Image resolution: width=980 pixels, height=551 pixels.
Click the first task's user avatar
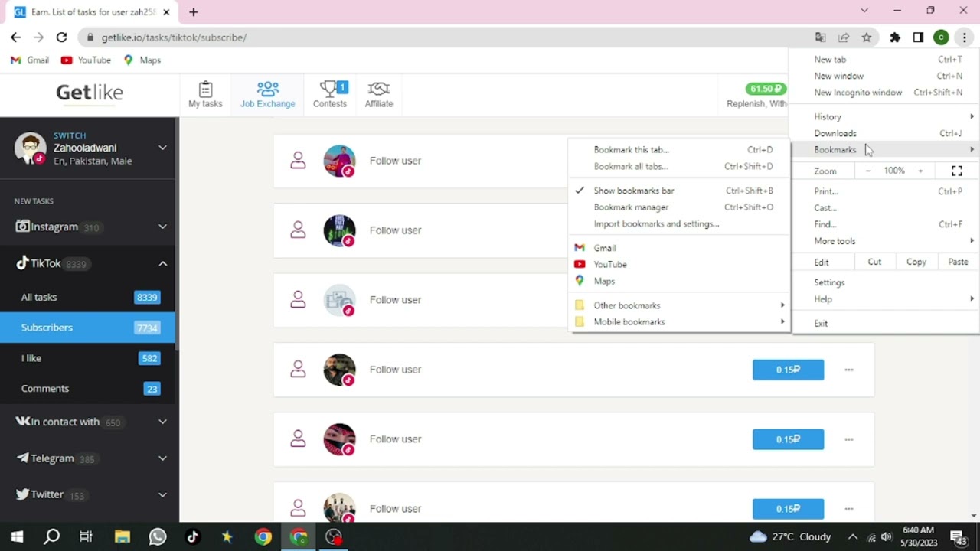[339, 161]
